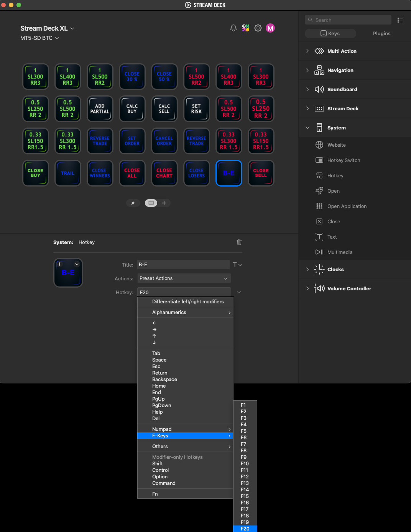Select the CALC BUY key
This screenshot has height=532, width=411.
point(132,109)
